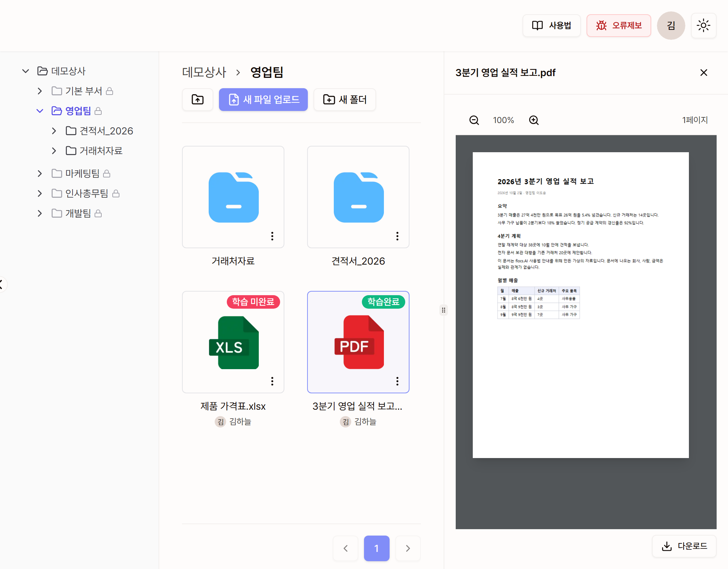Image resolution: width=728 pixels, height=569 pixels.
Task: Collapse the left sidebar arrow
Action: 2,284
